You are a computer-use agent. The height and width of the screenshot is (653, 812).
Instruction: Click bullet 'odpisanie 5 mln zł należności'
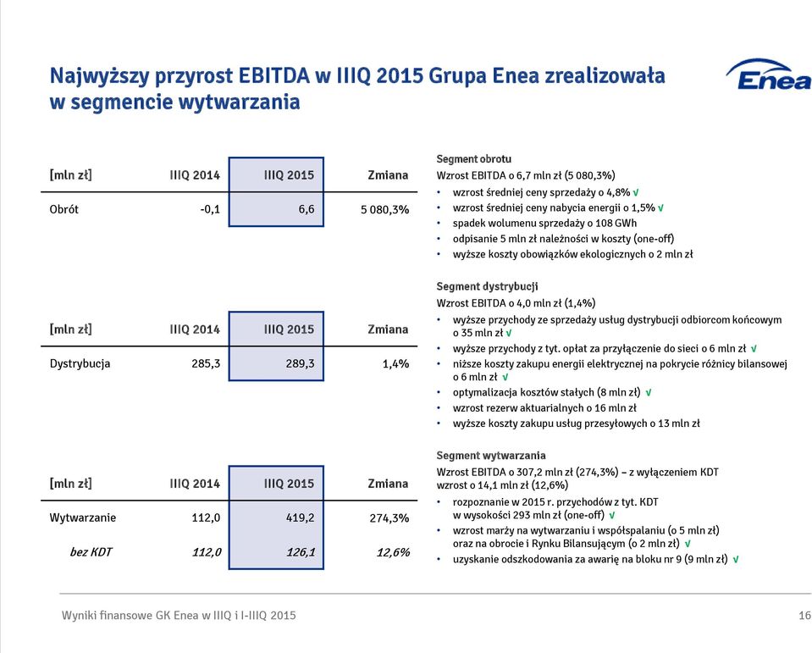coord(563,239)
